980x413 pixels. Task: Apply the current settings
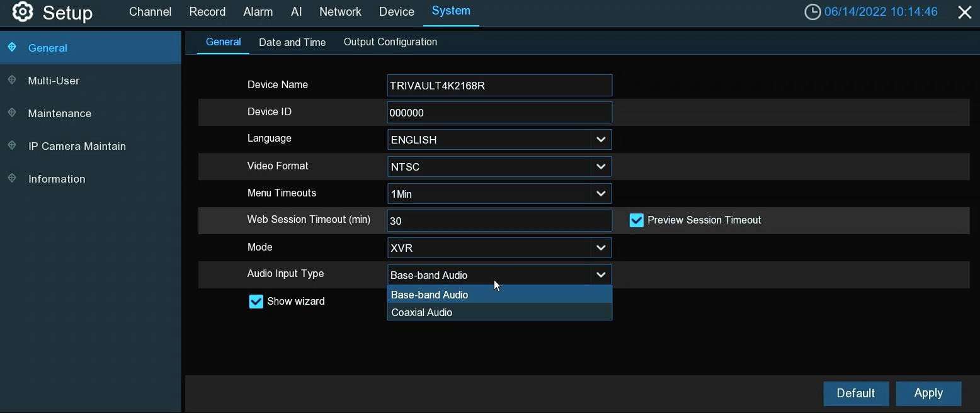point(928,393)
